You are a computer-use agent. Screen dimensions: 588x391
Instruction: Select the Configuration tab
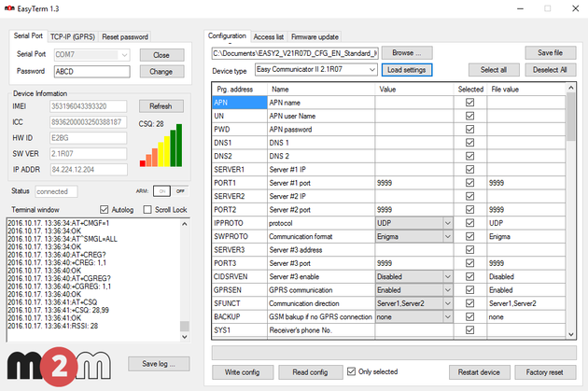[x=227, y=36]
